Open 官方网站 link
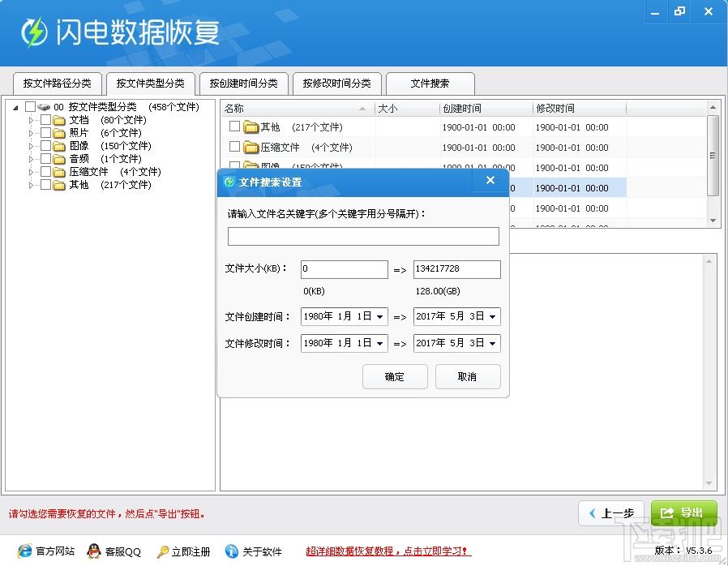 [x=55, y=551]
